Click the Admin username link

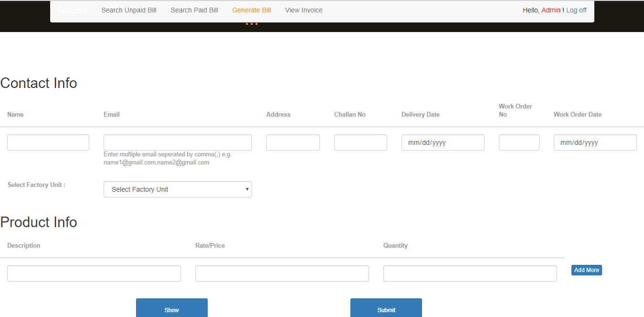(x=551, y=10)
